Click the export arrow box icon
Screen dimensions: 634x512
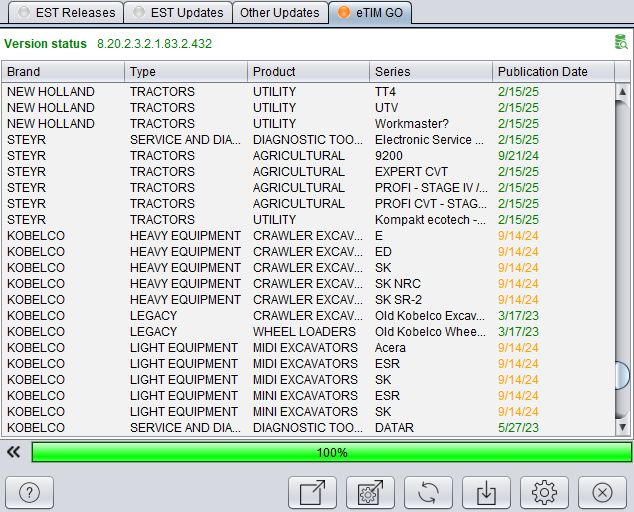[312, 492]
